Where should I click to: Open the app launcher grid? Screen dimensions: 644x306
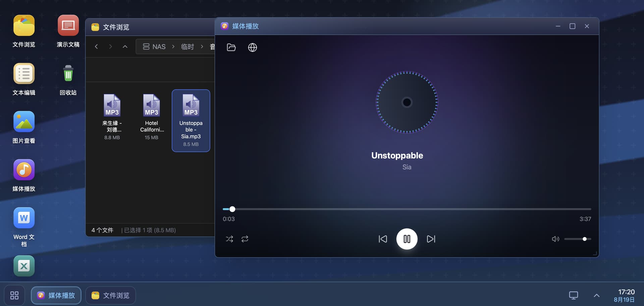14,295
